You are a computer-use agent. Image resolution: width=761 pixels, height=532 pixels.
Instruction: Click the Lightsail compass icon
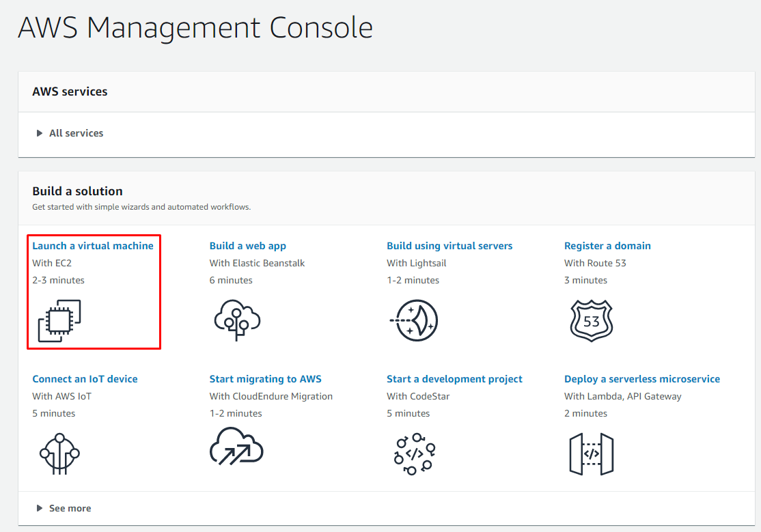click(414, 320)
